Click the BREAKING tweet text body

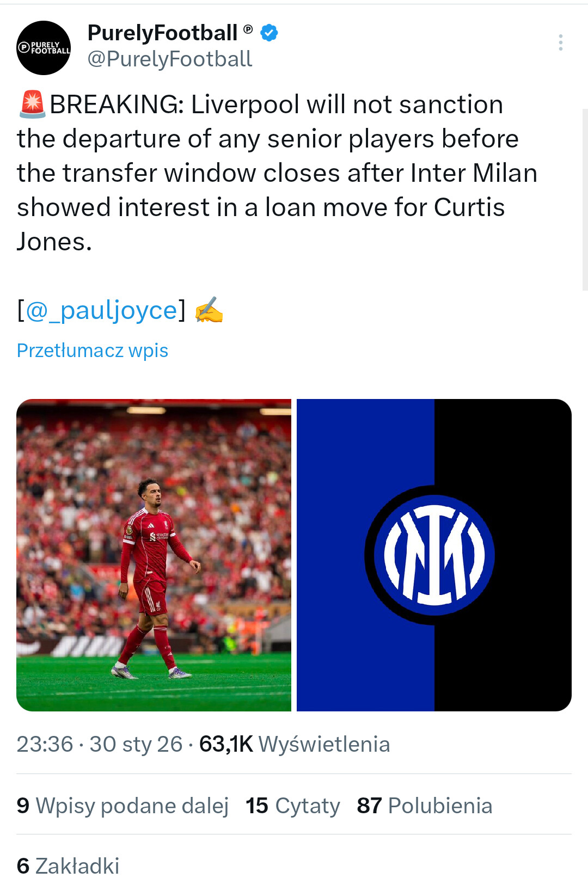click(x=278, y=173)
